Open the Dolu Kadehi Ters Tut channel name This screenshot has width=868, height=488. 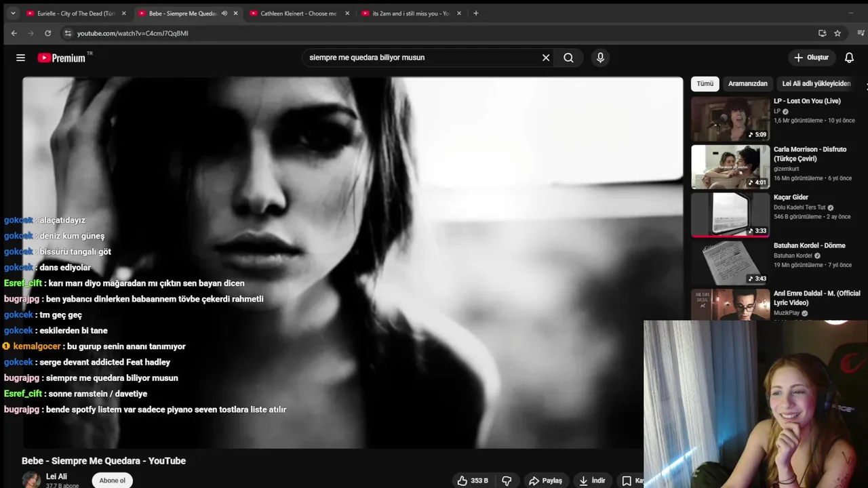(800, 207)
